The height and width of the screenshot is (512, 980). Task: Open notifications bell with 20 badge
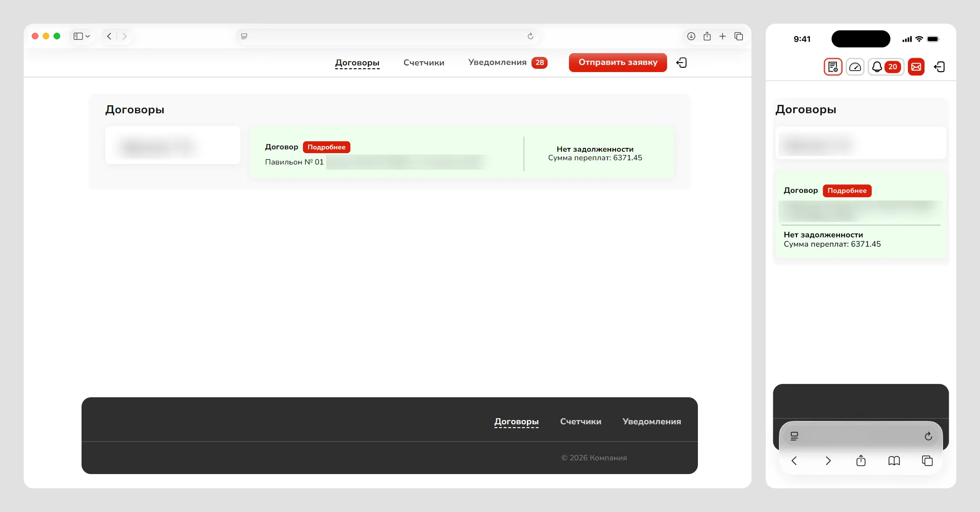pos(885,67)
